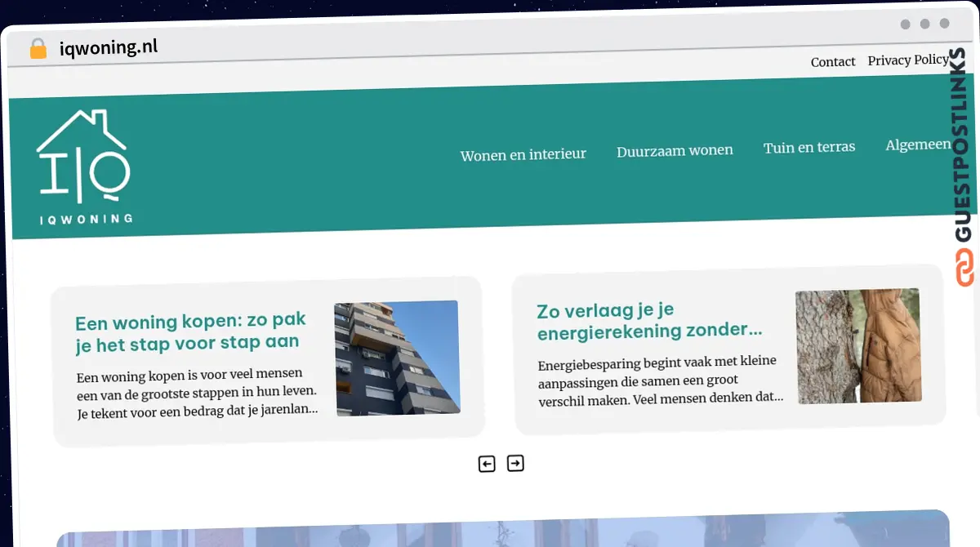The width and height of the screenshot is (980, 547).
Task: Select Duurzaam wonen menu item
Action: 675,151
